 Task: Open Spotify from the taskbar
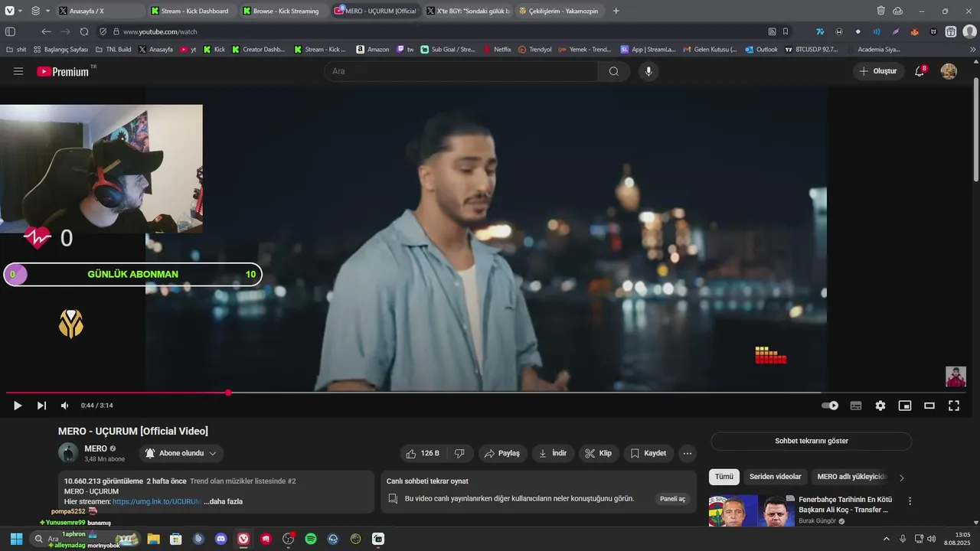(311, 539)
